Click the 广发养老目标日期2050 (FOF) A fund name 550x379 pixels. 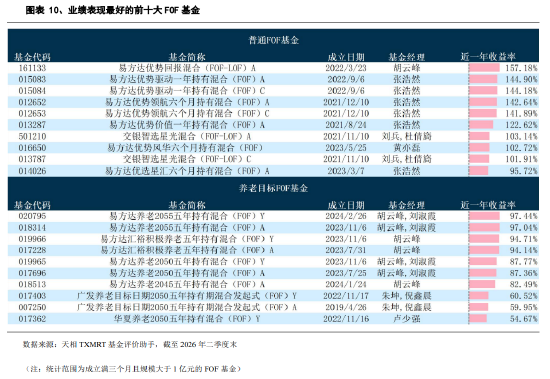click(187, 307)
